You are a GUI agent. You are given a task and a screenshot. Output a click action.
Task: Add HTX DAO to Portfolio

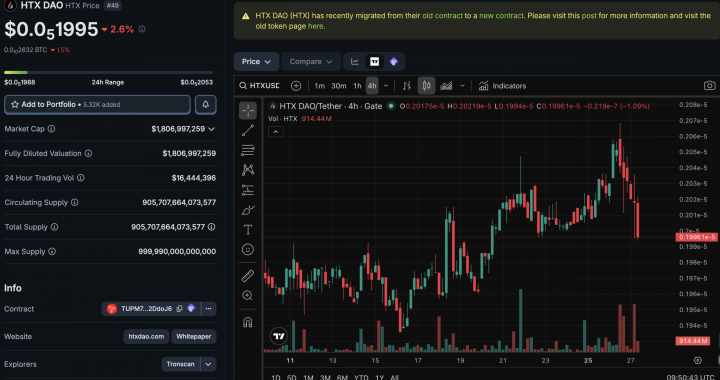(x=97, y=105)
